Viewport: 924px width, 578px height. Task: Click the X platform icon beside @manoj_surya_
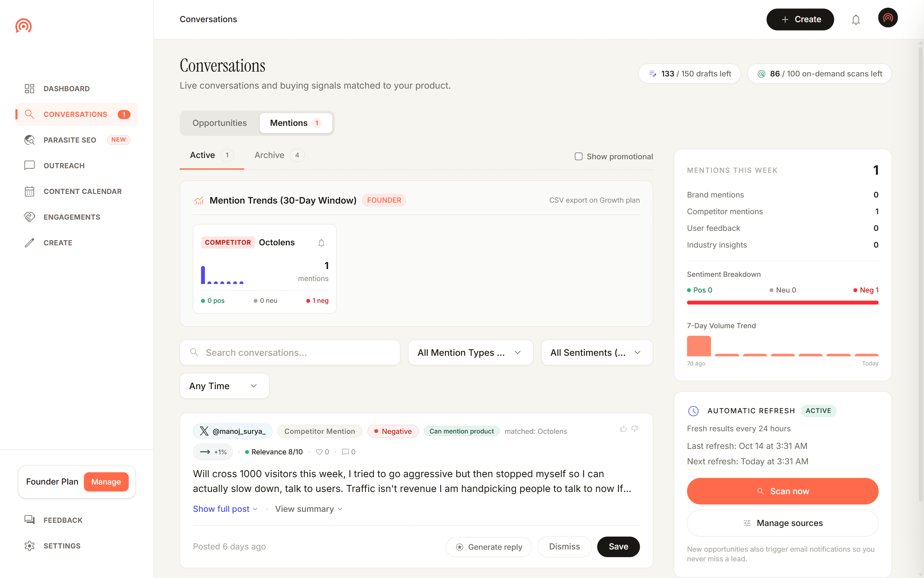[x=204, y=431]
